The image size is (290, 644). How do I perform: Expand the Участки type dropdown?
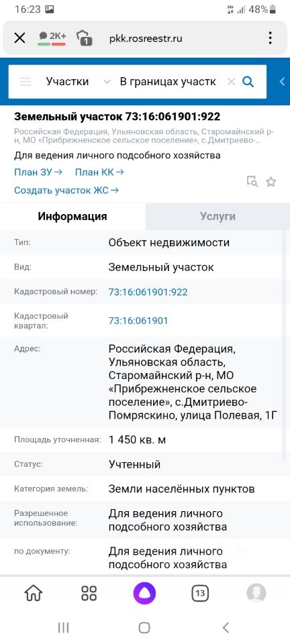79,82
